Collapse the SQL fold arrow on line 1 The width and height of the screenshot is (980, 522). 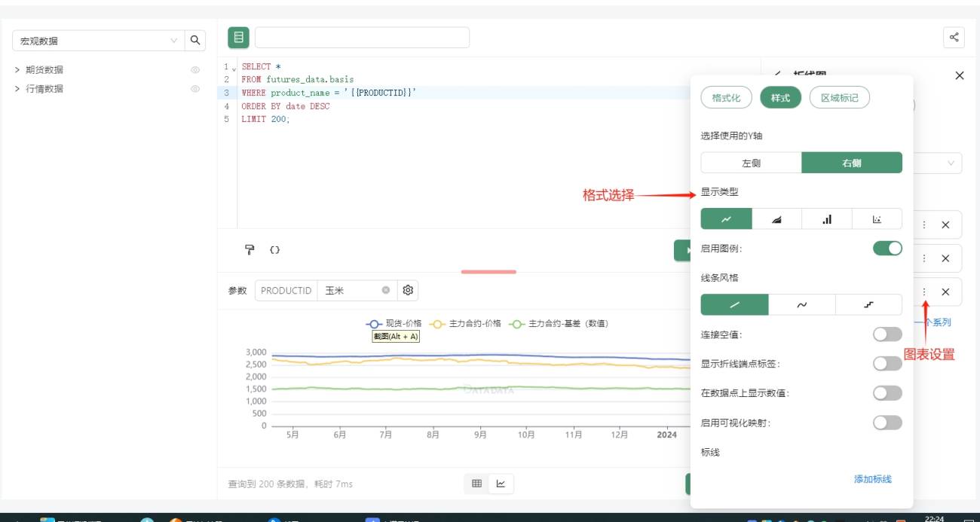[234, 68]
